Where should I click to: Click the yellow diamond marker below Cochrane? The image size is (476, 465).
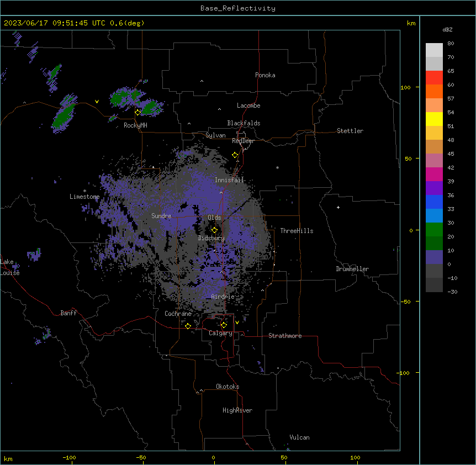[x=188, y=326]
